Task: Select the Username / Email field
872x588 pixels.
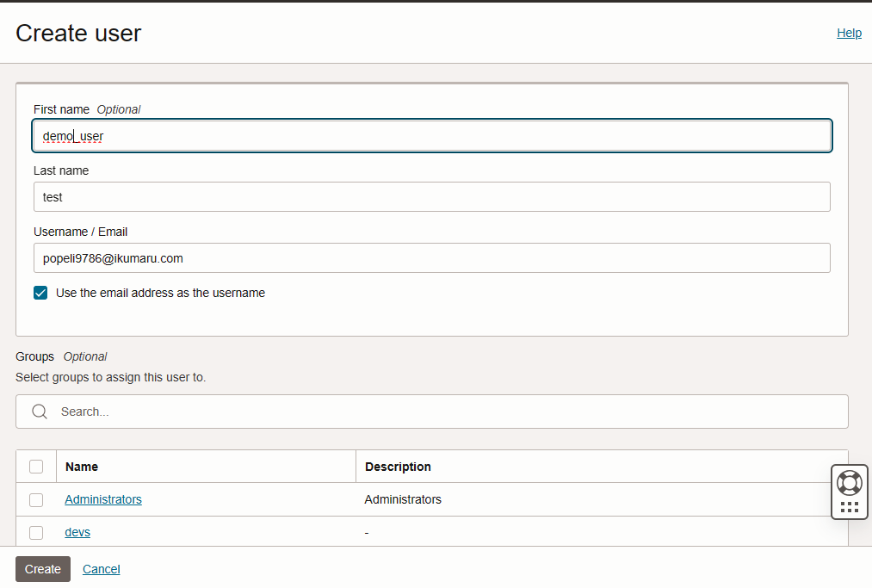Action: pyautogui.click(x=431, y=258)
